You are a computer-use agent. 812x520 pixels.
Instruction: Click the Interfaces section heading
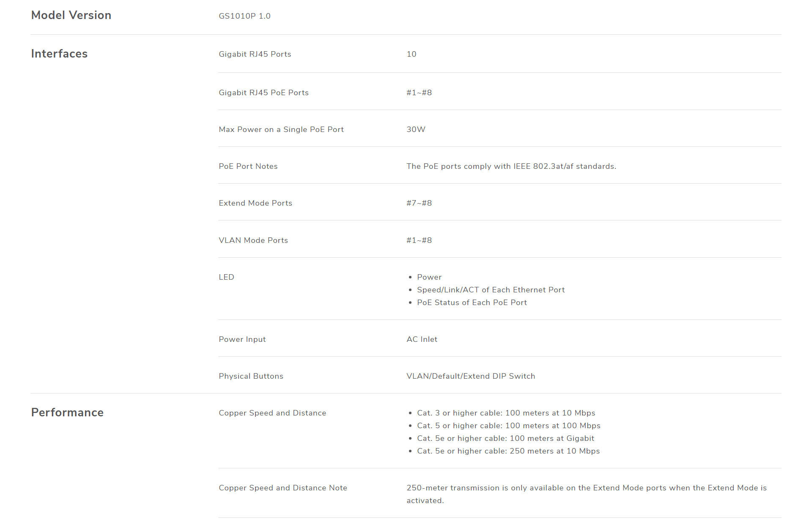click(x=59, y=54)
